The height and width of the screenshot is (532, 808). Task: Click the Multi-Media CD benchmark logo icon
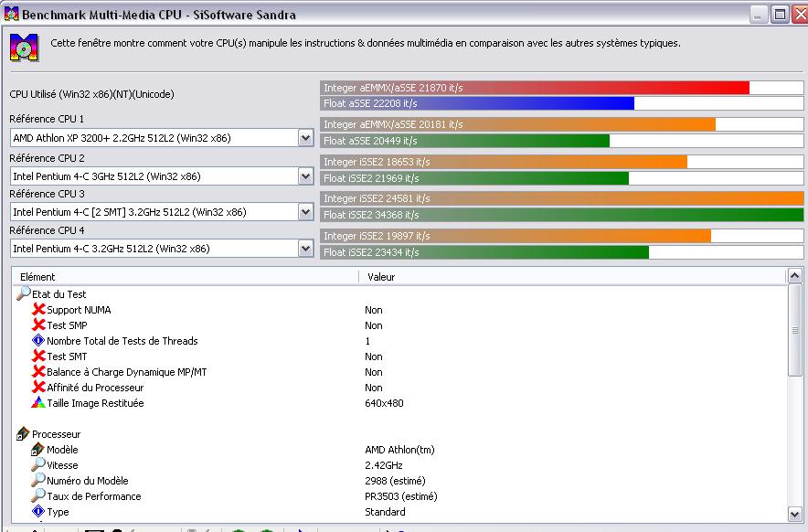click(x=24, y=48)
